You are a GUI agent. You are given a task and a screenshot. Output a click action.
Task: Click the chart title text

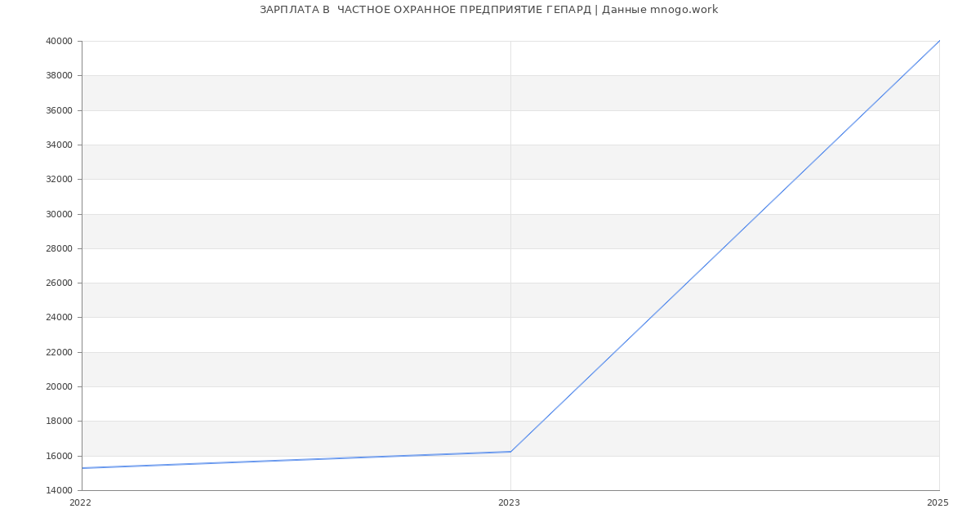point(488,10)
